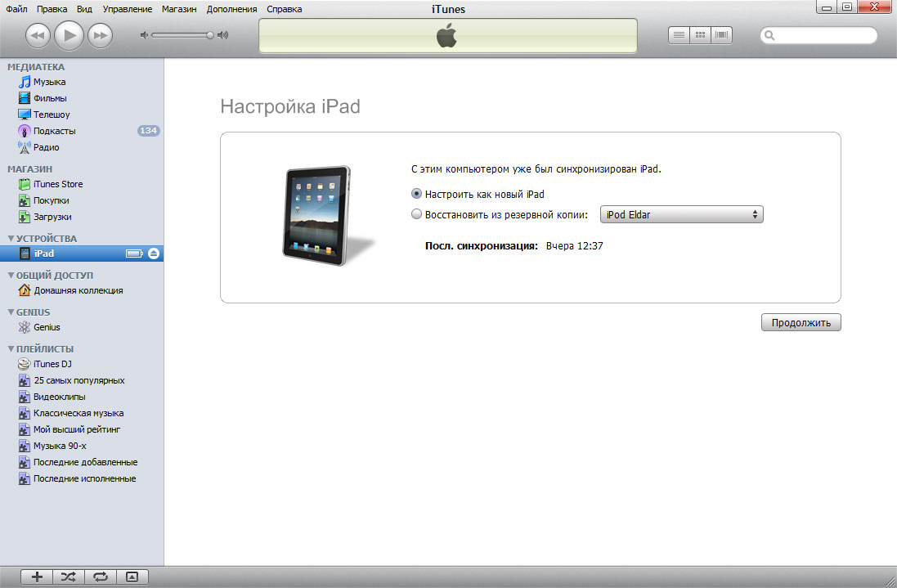Open the Последние исполненные playlist
Viewport: 897px width, 588px height.
[77, 478]
